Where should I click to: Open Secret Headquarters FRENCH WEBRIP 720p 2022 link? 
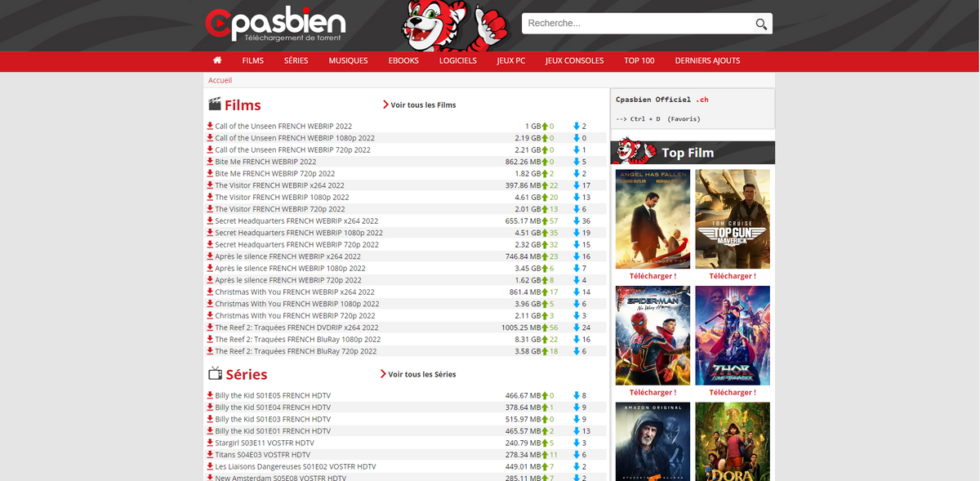click(x=296, y=245)
